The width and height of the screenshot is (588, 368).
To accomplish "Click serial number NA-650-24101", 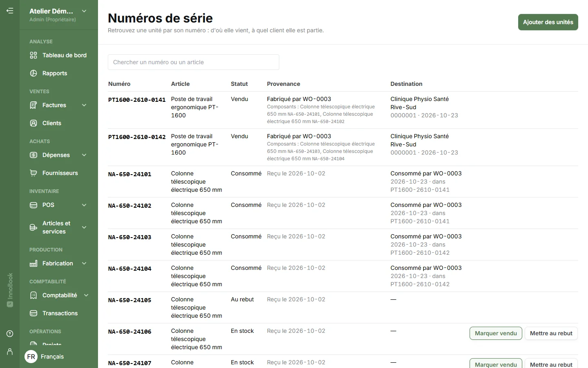I will (x=130, y=174).
